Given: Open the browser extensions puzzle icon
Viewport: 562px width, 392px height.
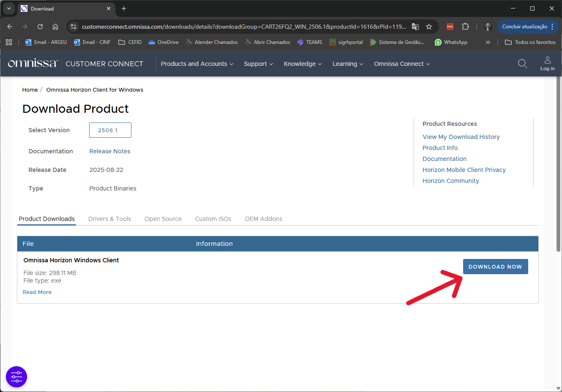Looking at the screenshot, I should 465,27.
